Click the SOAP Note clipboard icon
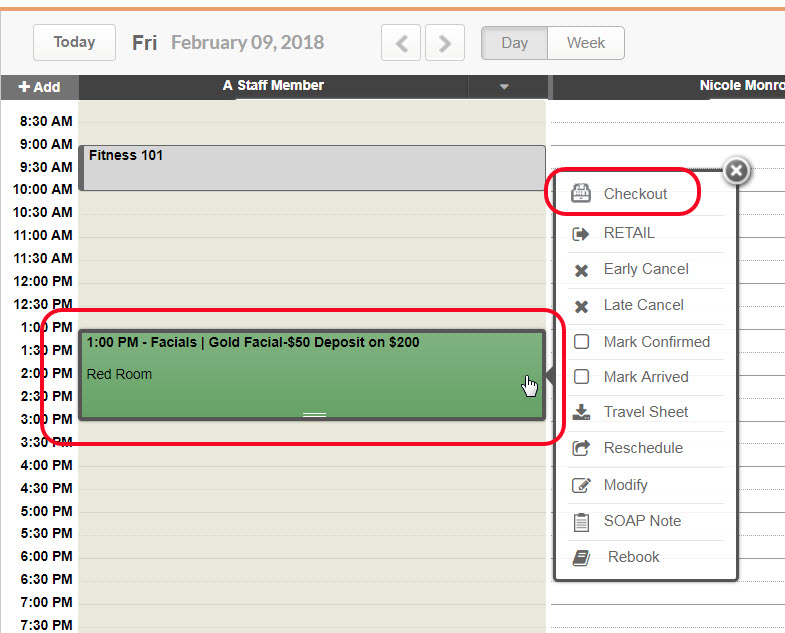 click(x=581, y=521)
